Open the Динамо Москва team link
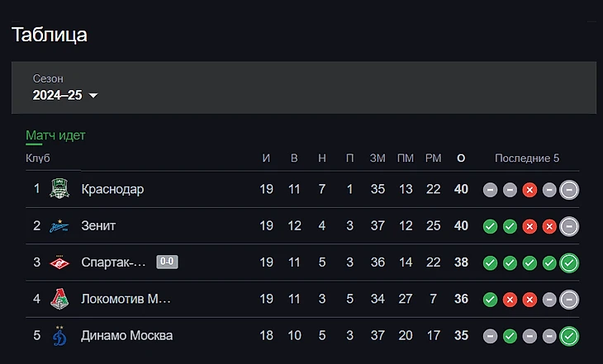The width and height of the screenshot is (603, 364). pyautogui.click(x=126, y=336)
